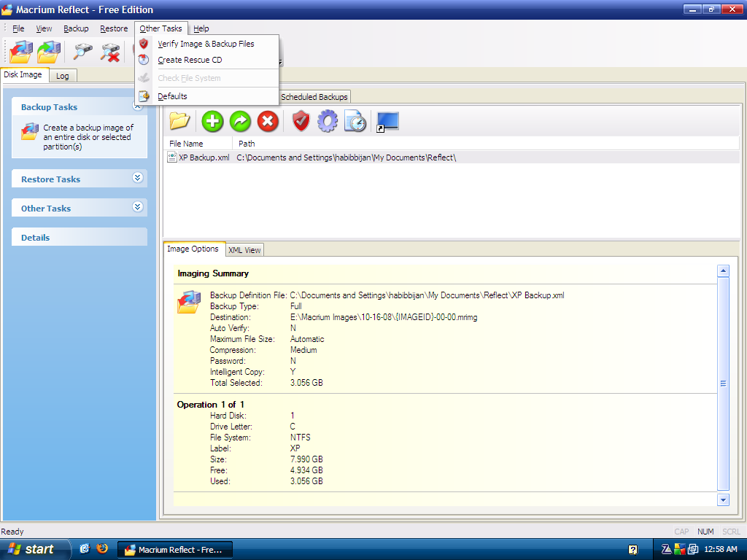Click the Path column header

tap(486, 144)
